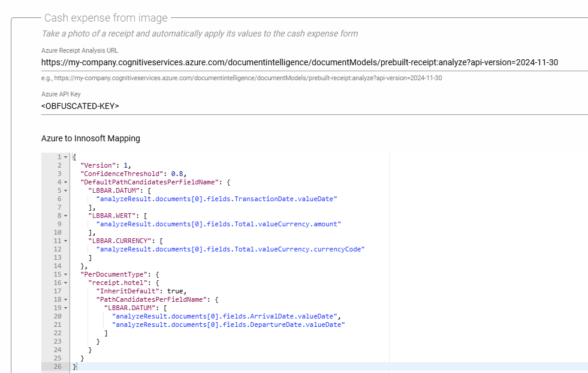Viewport: 588px width, 373px height.
Task: Click the Version value 1 in the editor
Action: [x=125, y=165]
